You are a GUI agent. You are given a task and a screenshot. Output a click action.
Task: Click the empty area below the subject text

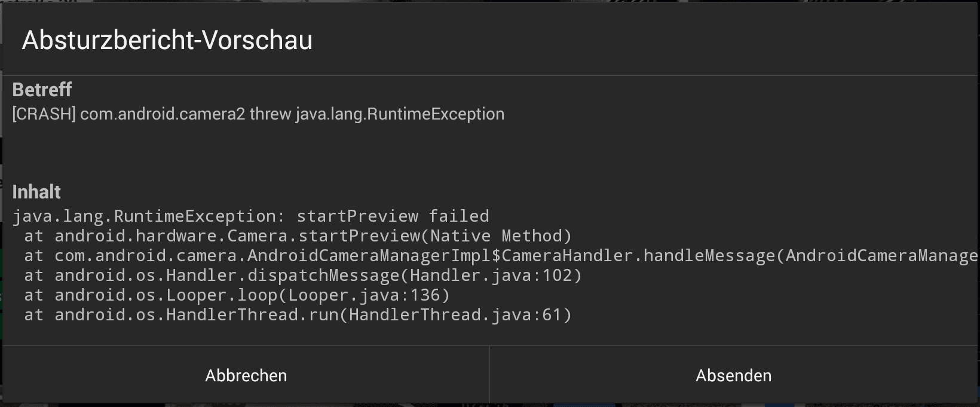tap(490, 152)
